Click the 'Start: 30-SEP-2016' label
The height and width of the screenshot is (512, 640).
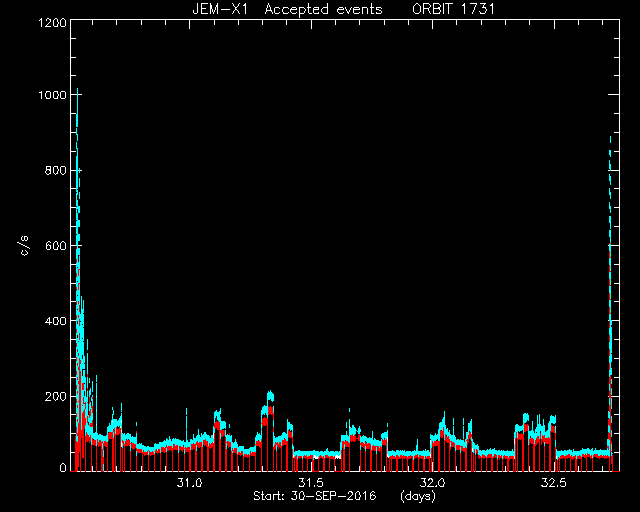point(315,496)
